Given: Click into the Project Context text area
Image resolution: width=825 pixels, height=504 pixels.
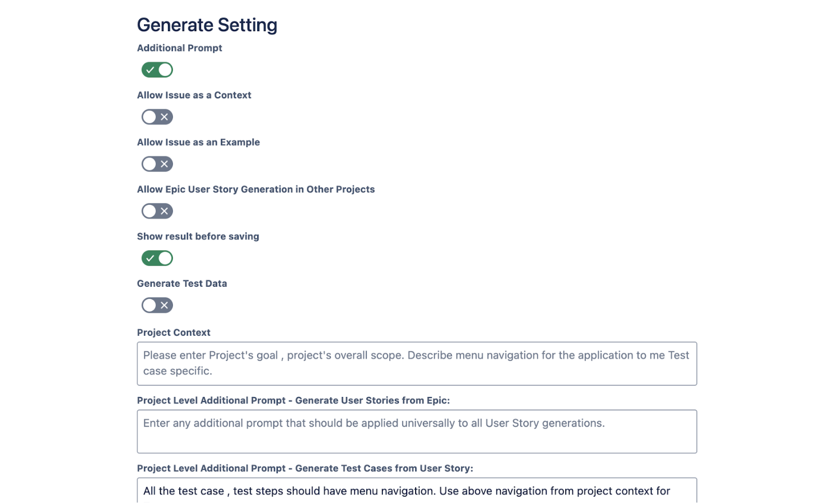Looking at the screenshot, I should (x=416, y=363).
